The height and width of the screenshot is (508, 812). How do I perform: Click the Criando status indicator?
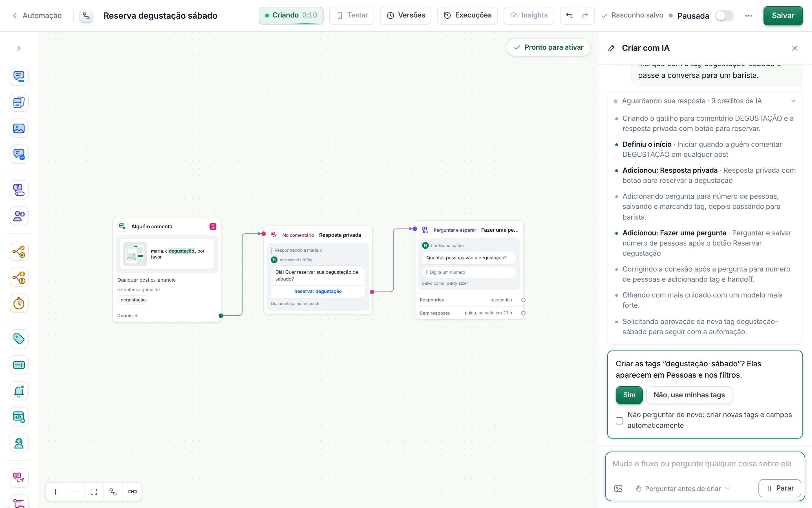[x=291, y=16]
